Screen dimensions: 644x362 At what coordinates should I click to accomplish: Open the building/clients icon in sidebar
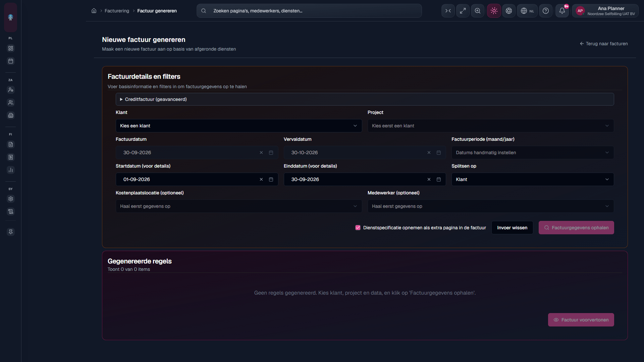click(x=11, y=115)
